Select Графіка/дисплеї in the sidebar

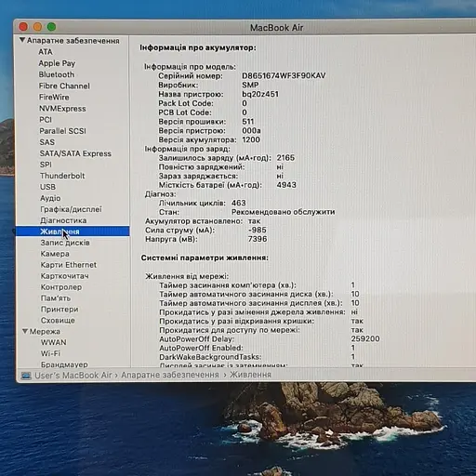point(71,209)
